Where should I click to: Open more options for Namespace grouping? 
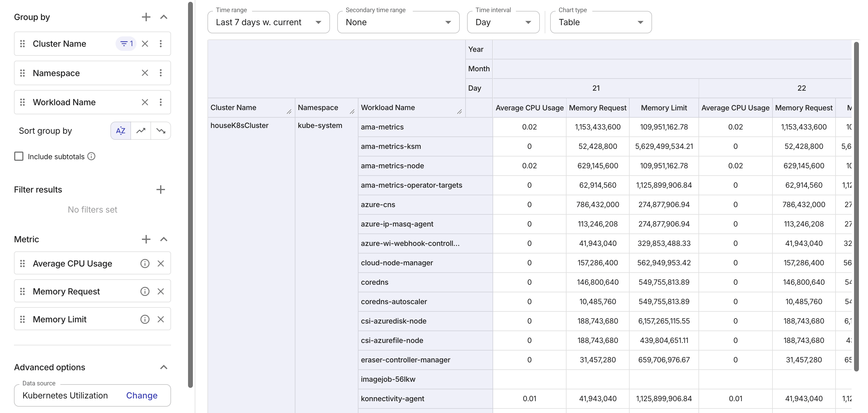coord(161,73)
